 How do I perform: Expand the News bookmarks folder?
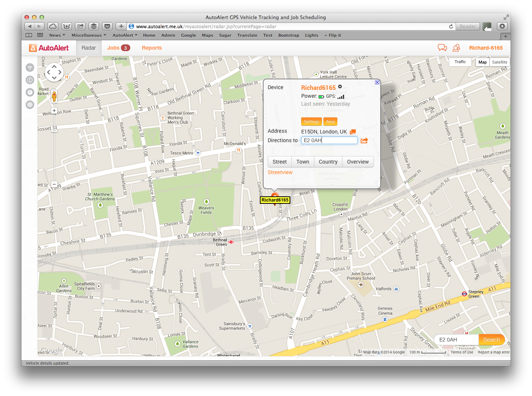click(x=57, y=35)
